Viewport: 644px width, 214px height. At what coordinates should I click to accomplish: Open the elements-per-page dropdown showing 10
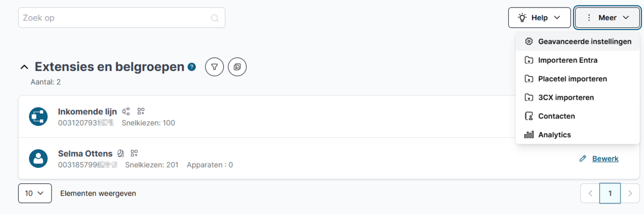point(35,193)
